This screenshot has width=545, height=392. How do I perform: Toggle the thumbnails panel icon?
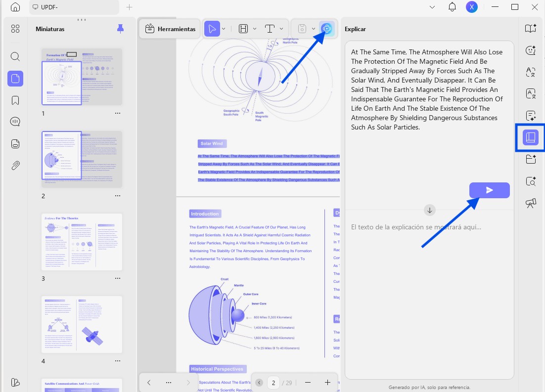15,79
